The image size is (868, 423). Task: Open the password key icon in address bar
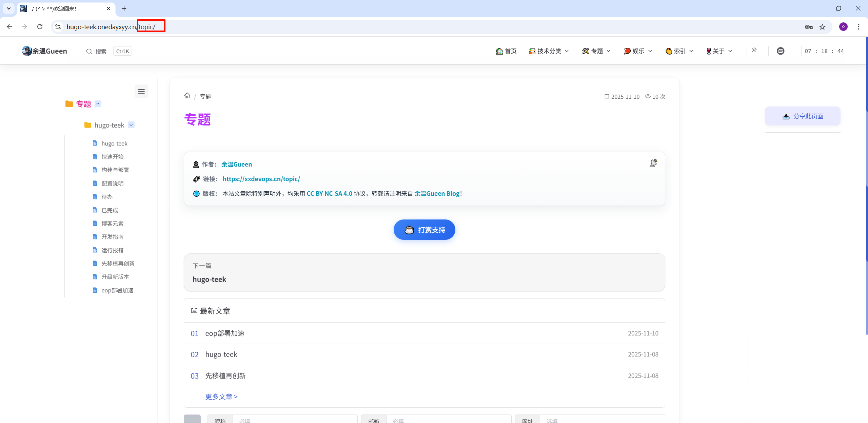[x=809, y=27]
